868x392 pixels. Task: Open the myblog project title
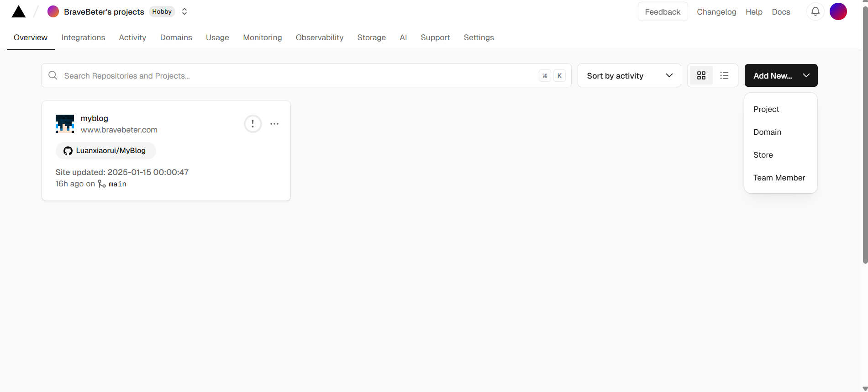point(95,118)
